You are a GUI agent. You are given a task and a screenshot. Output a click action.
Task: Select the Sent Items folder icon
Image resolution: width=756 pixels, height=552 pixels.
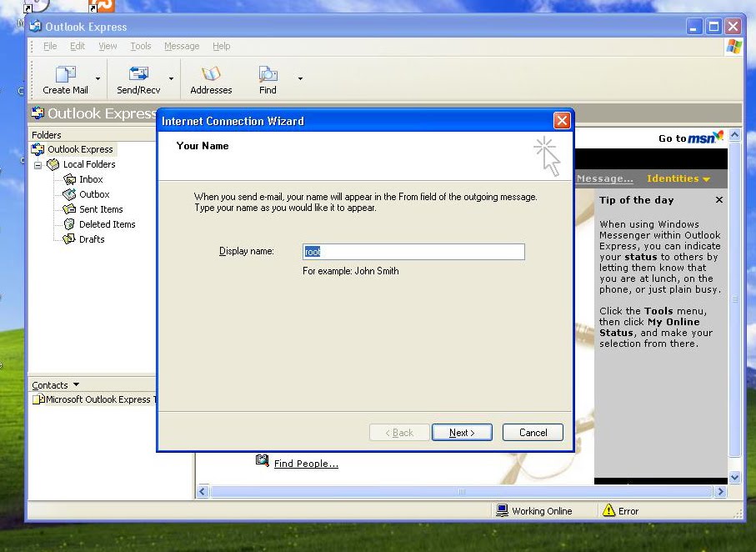point(69,209)
